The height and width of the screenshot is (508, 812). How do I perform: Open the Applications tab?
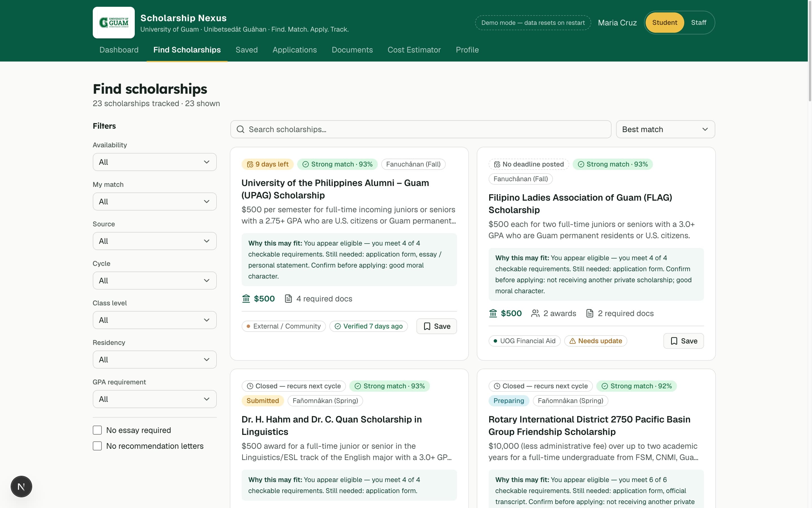(295, 50)
